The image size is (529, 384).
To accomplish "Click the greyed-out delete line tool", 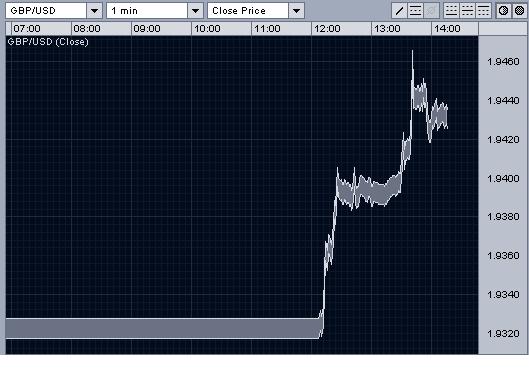I will click(431, 10).
